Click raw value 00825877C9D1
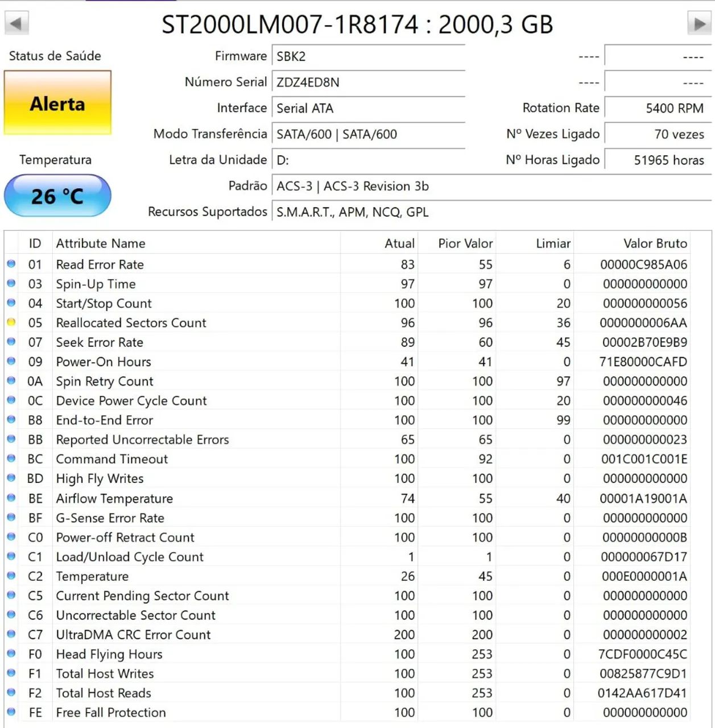Viewport: 715px width, 728px height. [x=643, y=674]
